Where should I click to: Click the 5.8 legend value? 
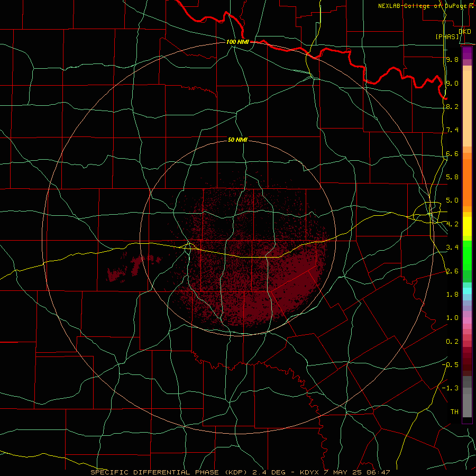[452, 177]
